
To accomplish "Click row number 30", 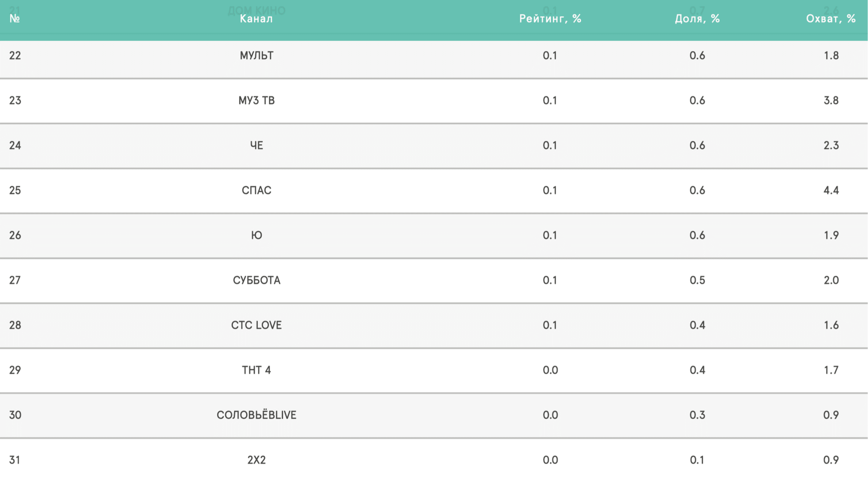I will tap(15, 415).
